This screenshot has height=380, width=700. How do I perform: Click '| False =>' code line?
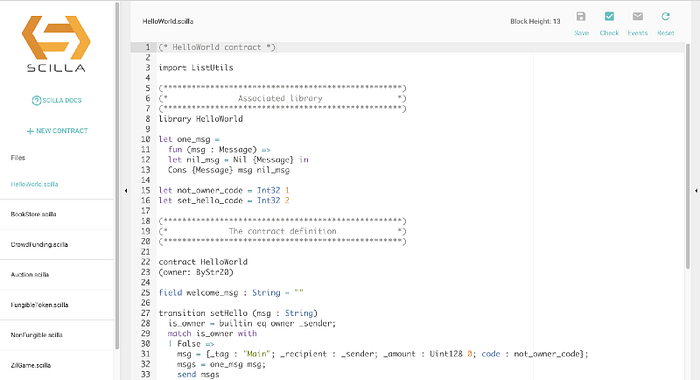[192, 343]
